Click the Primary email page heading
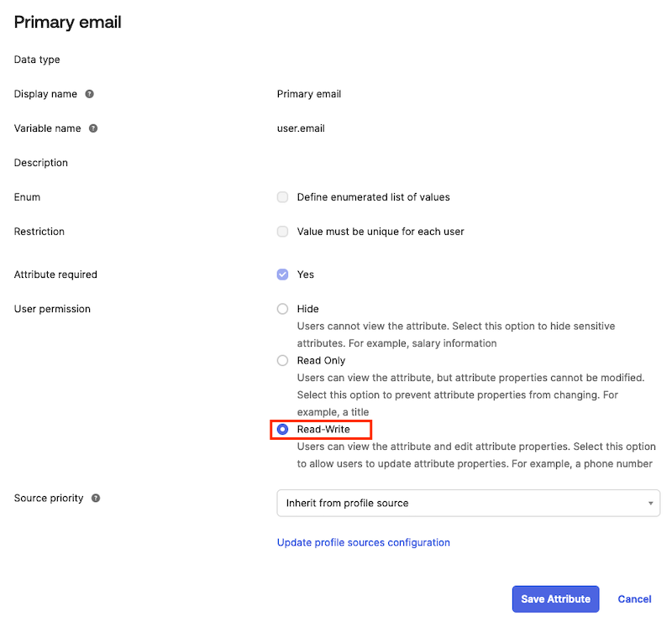The height and width of the screenshot is (622, 672). tap(67, 22)
